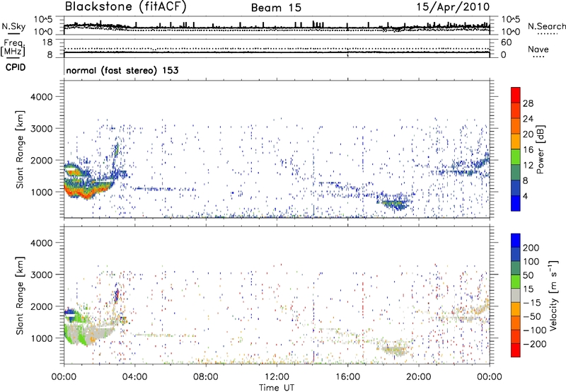Click the 'N.Search' legend label
This screenshot has height=392, width=566.
547,26
